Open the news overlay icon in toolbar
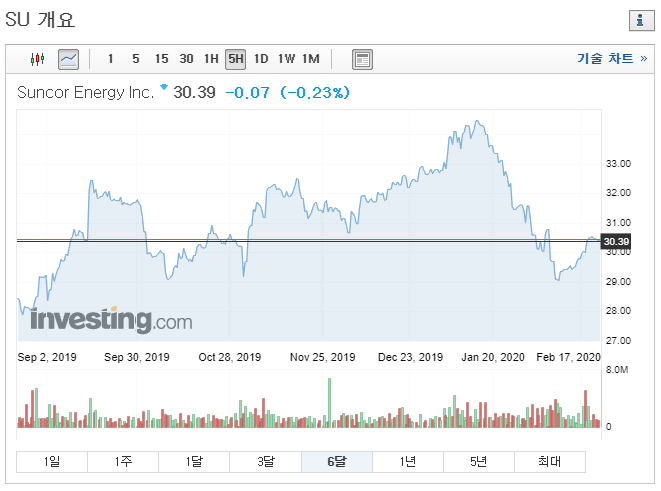Screen dimensions: 661x491 362,59
